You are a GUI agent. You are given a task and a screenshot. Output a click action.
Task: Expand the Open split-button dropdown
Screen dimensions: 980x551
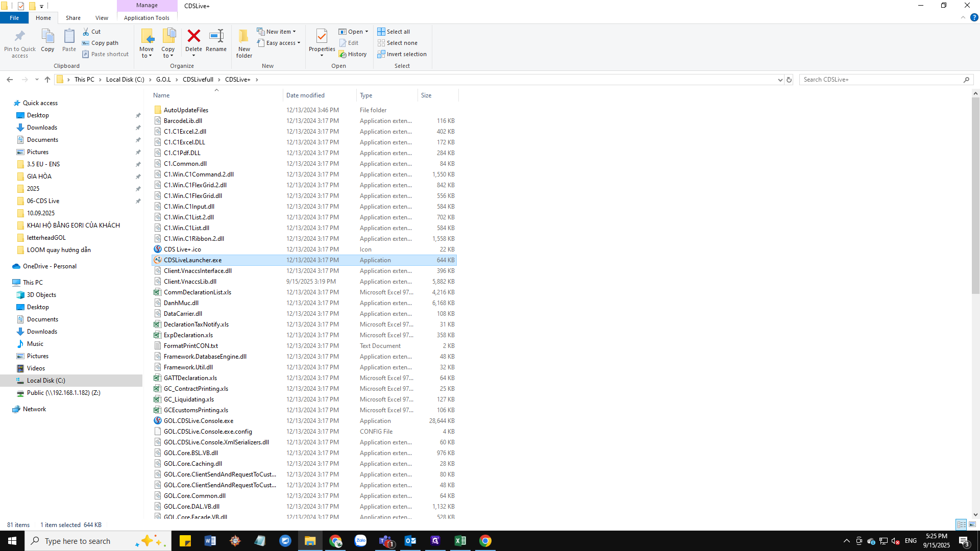coord(365,31)
